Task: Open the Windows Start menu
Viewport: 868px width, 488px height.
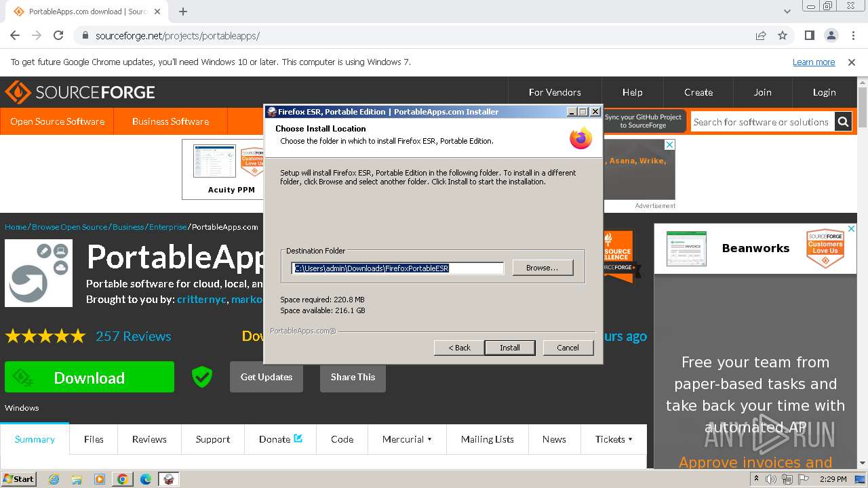Action: click(19, 479)
